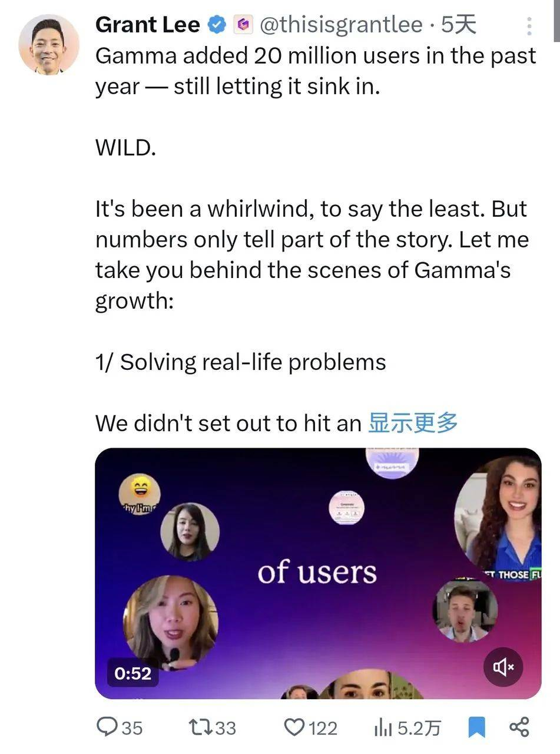Expand tweet with 显示更多 link
Image resolution: width=560 pixels, height=754 pixels.
coord(413,422)
